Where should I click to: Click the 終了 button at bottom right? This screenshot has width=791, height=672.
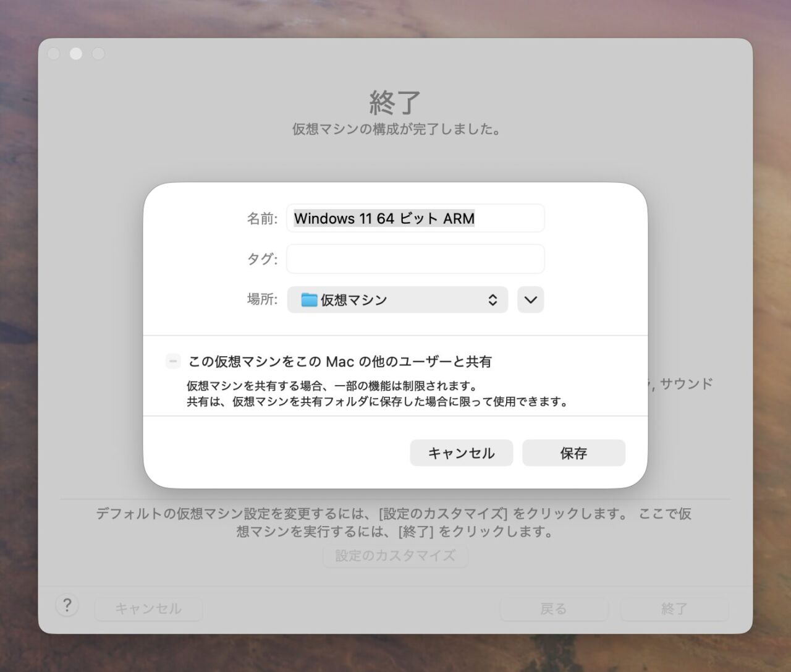pos(674,609)
